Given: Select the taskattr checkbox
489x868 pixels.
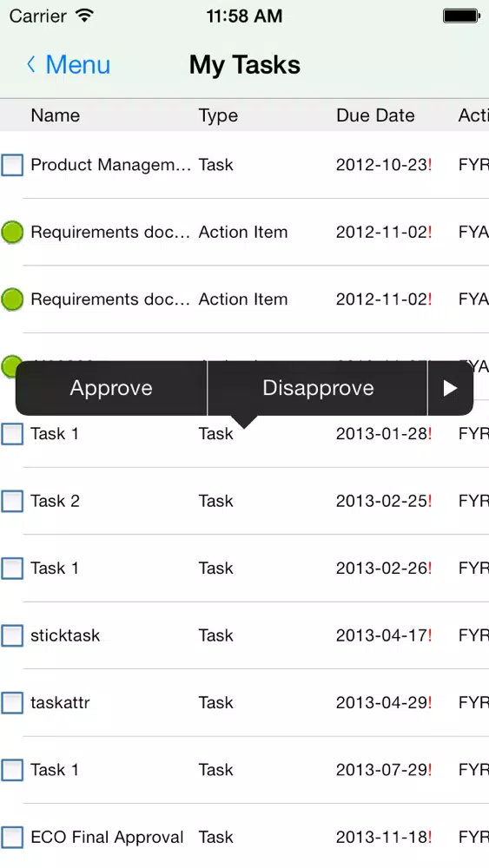Looking at the screenshot, I should pyautogui.click(x=12, y=702).
